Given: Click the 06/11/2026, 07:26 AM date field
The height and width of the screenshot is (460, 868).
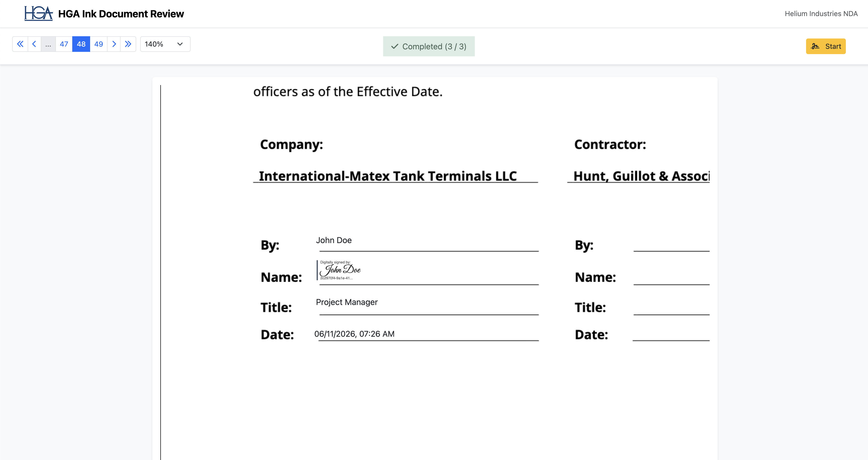Looking at the screenshot, I should 354,334.
